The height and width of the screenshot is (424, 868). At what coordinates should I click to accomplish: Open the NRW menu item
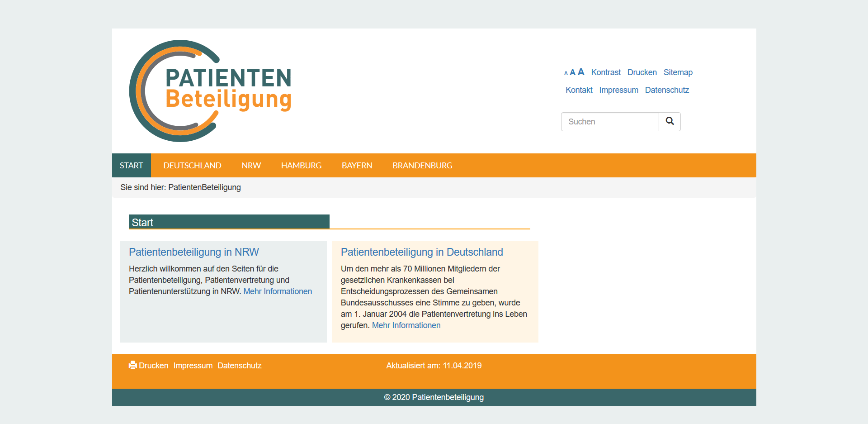[x=251, y=166]
